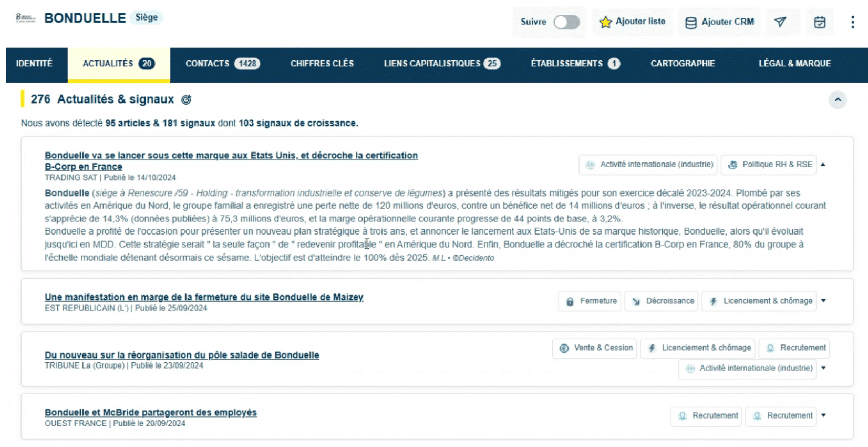Click the Activité internationale tag on Trading Sat article
Viewport: 868px width, 447px height.
coord(649,165)
